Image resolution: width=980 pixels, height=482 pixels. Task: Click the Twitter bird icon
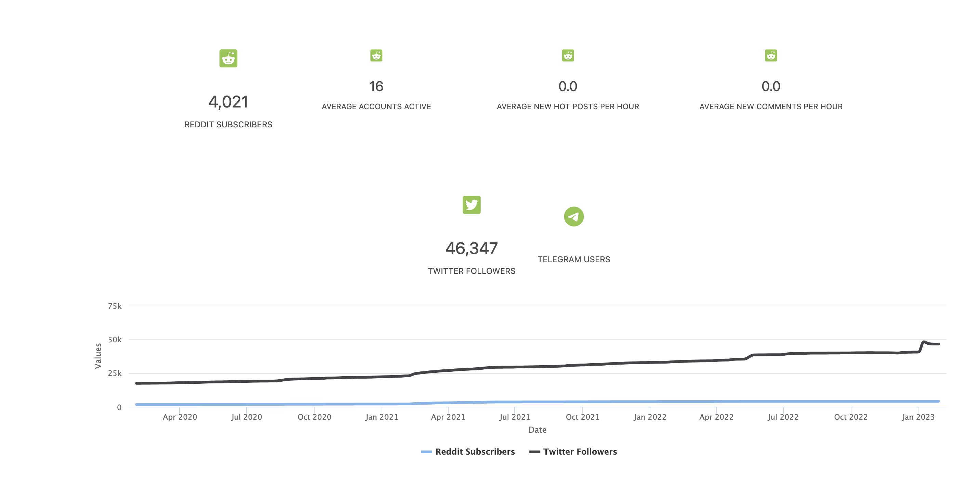[x=471, y=205]
